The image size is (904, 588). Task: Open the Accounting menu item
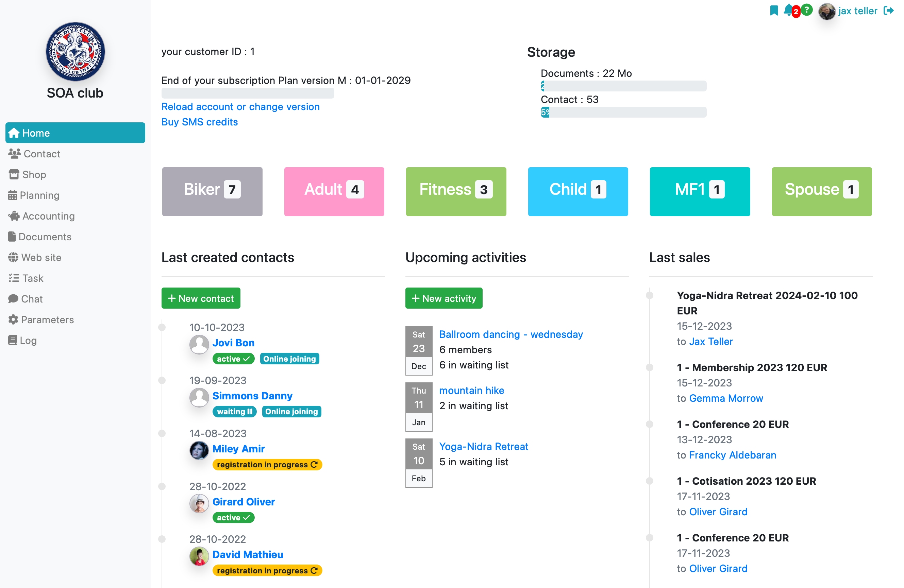(x=48, y=216)
